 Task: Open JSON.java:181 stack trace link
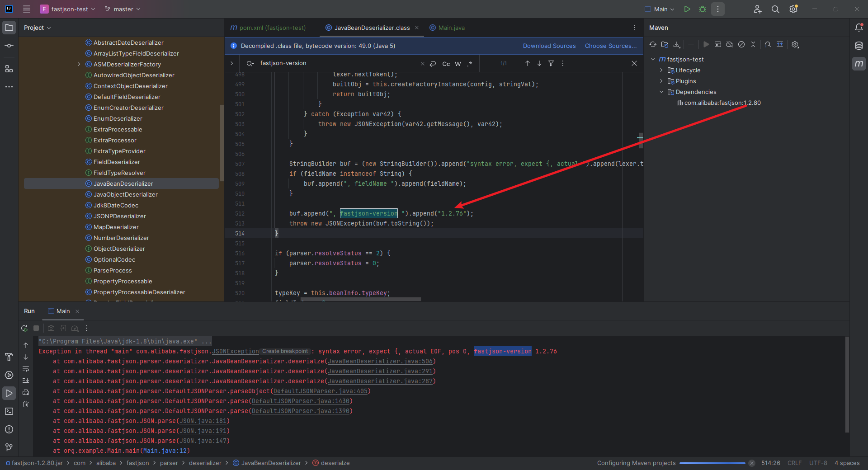(203, 421)
